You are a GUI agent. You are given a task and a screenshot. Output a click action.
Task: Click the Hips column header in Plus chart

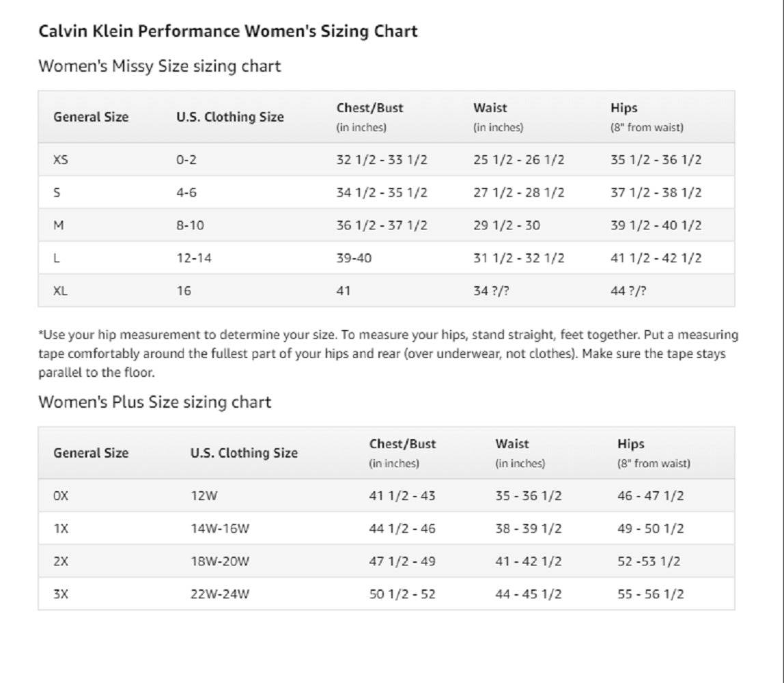(x=630, y=444)
